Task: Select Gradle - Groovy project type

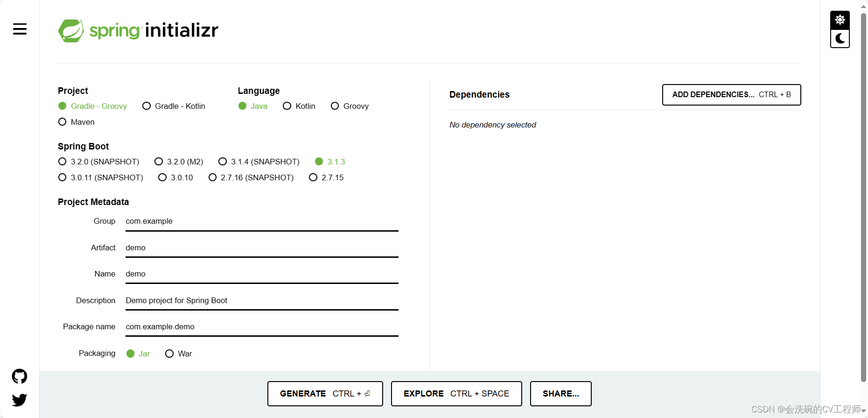Action: 92,106
